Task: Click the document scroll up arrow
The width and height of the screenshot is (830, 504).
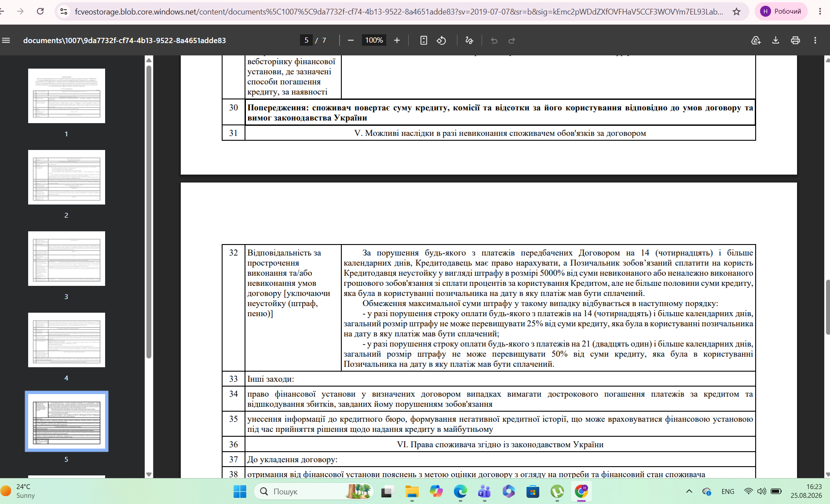Action: [x=827, y=60]
